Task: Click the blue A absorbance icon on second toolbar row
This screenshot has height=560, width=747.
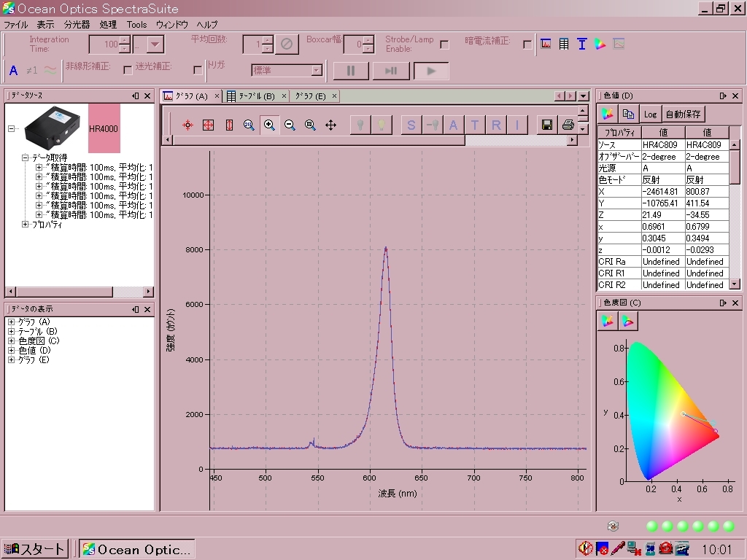Action: click(13, 71)
